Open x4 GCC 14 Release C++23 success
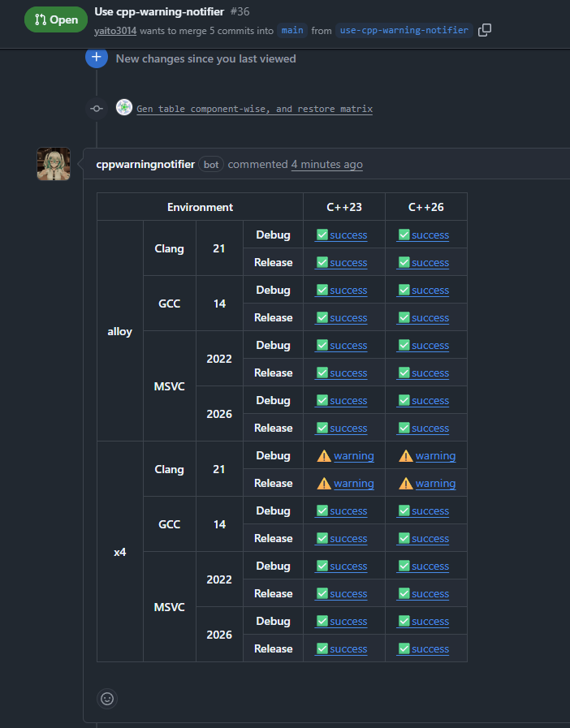The image size is (570, 728). [x=342, y=539]
